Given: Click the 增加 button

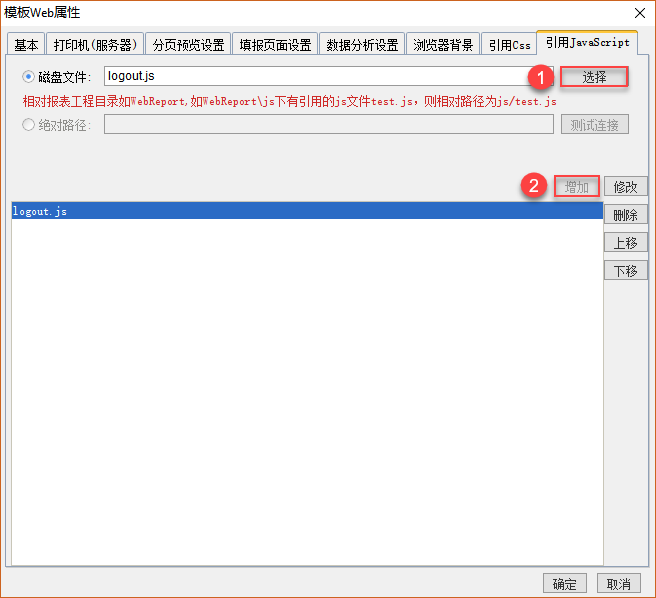Looking at the screenshot, I should (x=577, y=187).
